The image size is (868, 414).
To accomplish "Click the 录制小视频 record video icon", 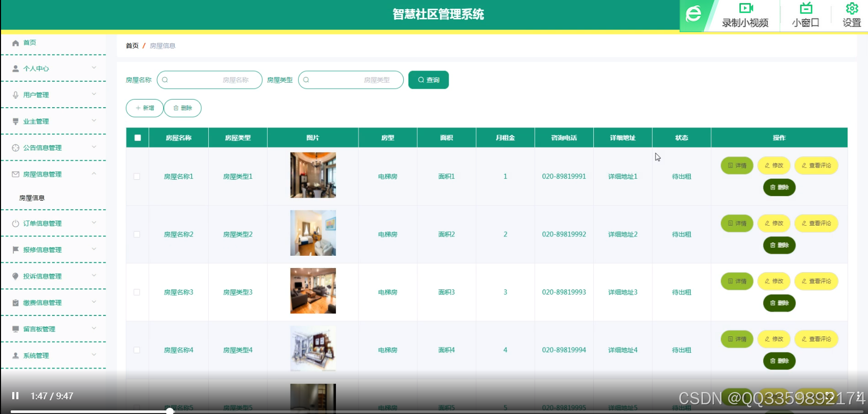I will [x=746, y=8].
